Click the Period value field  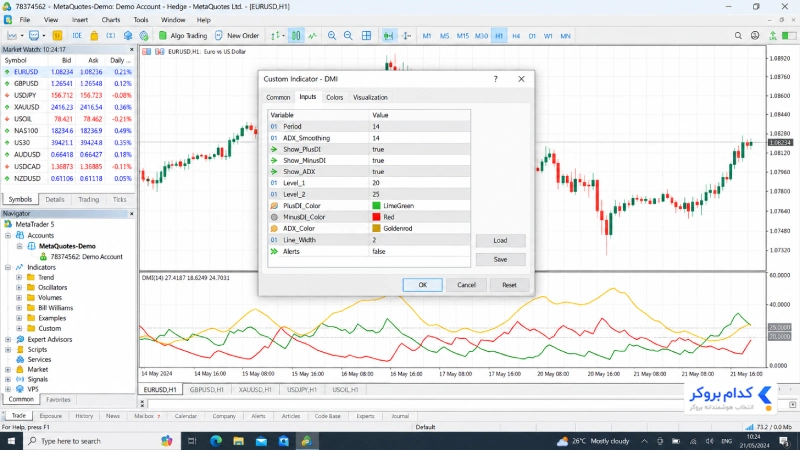click(x=419, y=127)
